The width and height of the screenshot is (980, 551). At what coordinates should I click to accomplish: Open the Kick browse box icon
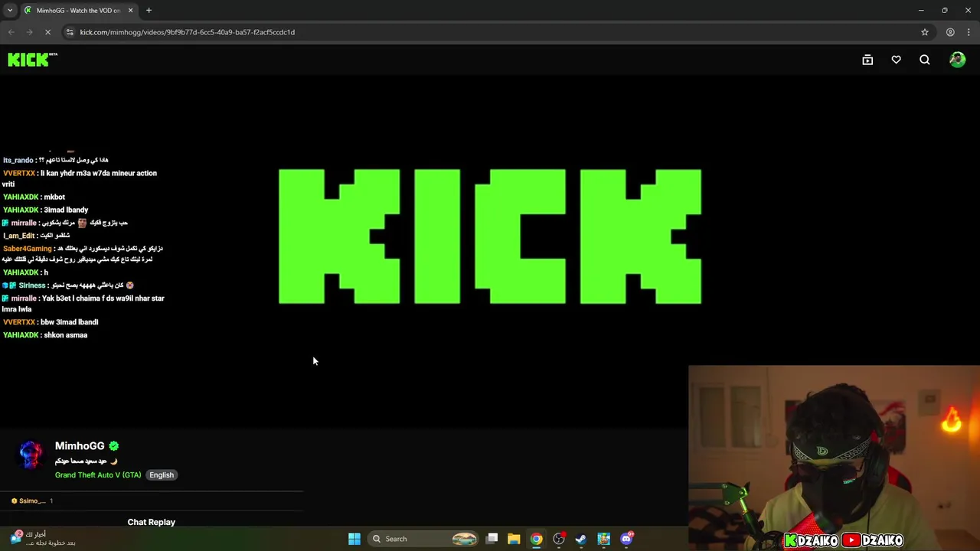pos(867,60)
